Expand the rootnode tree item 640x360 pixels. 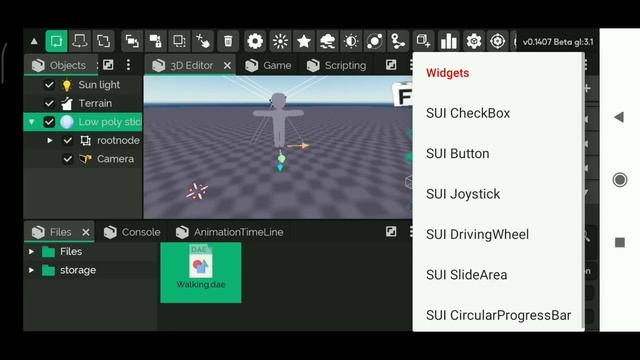[50, 140]
